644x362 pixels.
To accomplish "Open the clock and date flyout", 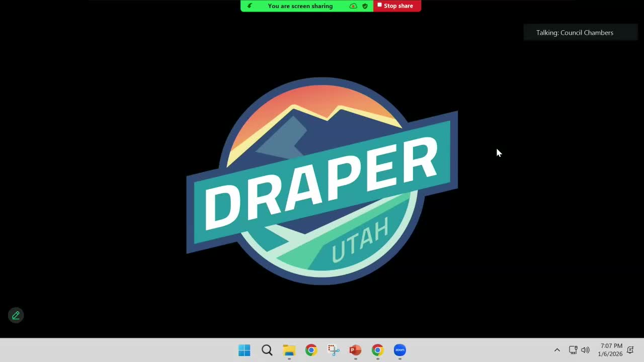I will click(610, 350).
